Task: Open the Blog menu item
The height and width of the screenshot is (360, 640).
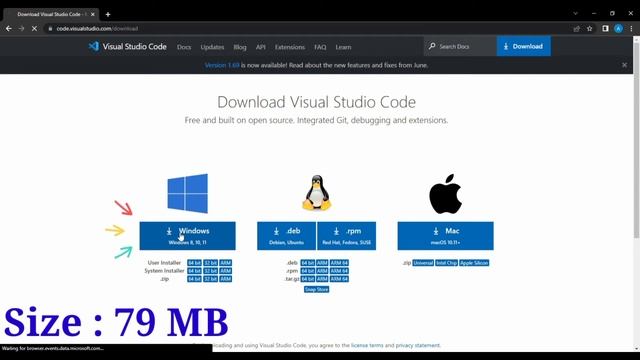Action: coord(240,47)
